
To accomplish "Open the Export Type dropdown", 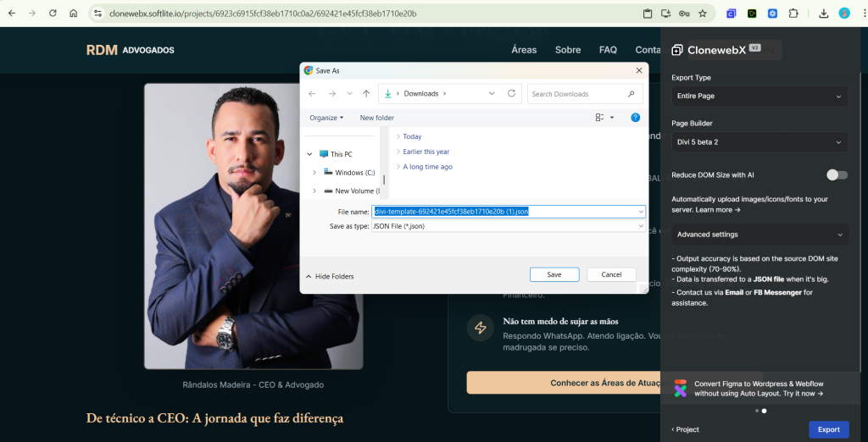I will click(x=759, y=96).
